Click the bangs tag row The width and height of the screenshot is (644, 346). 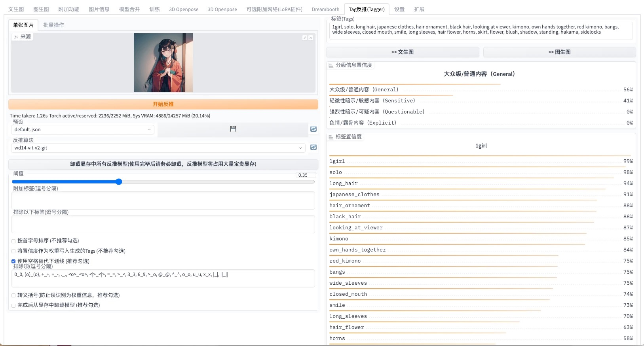point(481,272)
